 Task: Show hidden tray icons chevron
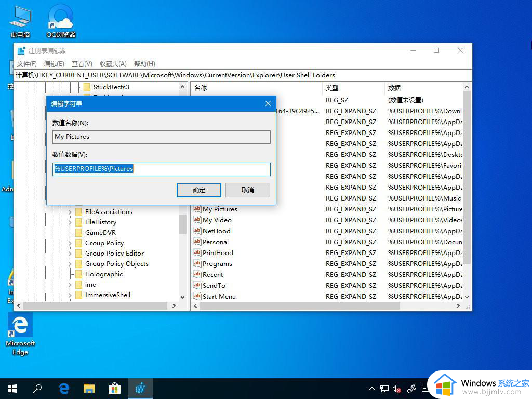[x=372, y=389]
